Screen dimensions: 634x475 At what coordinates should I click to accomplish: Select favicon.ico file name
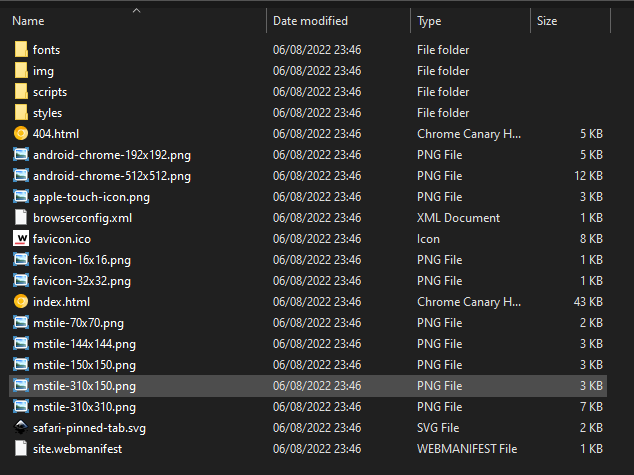click(x=62, y=239)
